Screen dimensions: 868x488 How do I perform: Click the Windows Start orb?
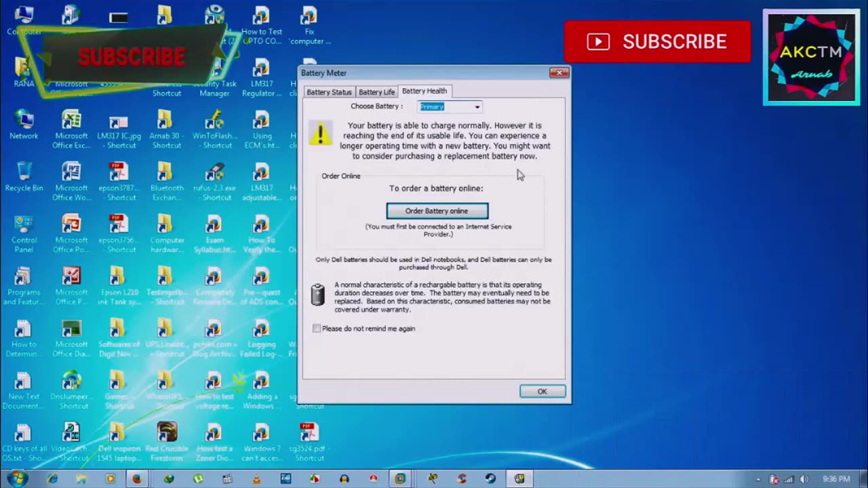pos(18,479)
